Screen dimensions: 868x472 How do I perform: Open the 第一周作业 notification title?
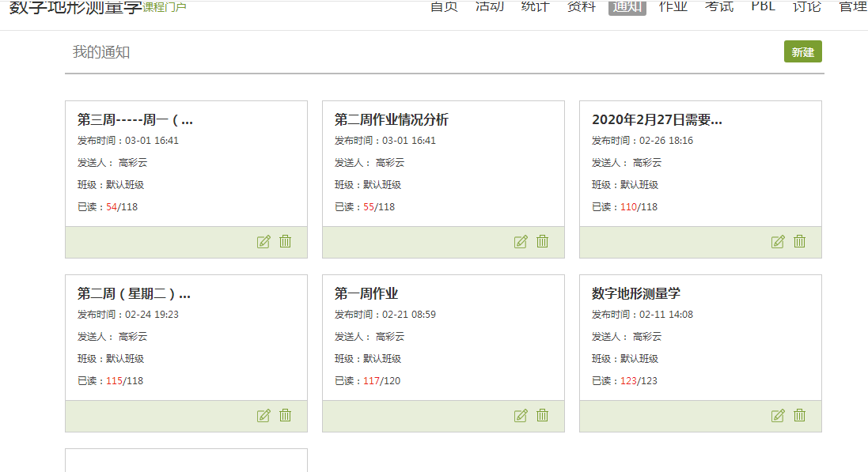(366, 293)
